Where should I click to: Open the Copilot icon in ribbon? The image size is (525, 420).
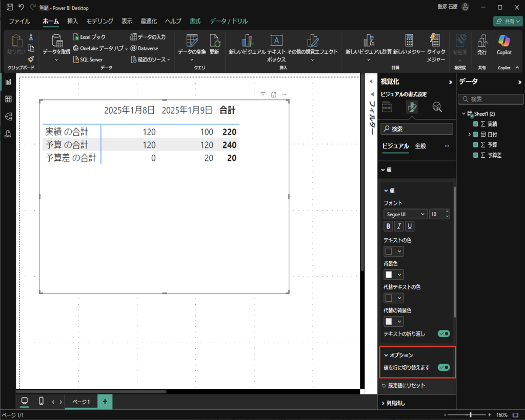(504, 44)
